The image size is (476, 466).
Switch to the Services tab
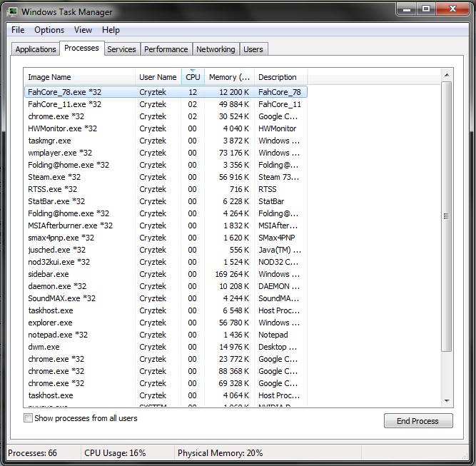(121, 49)
